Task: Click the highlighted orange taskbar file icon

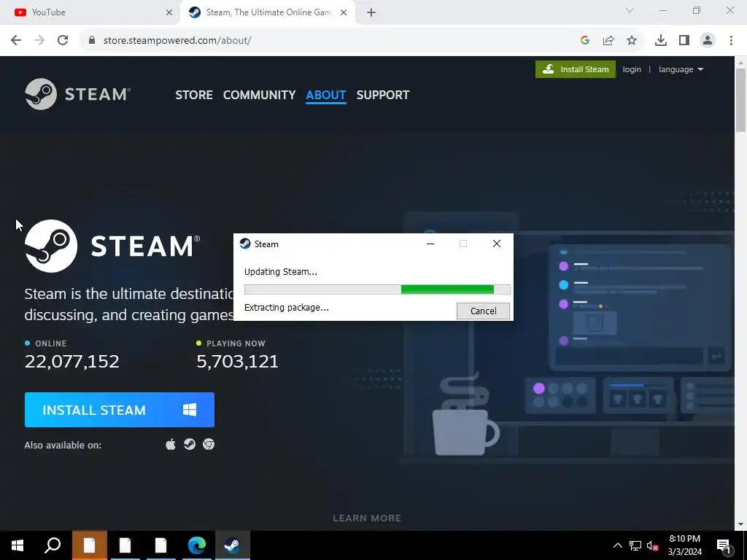Action: click(x=89, y=545)
